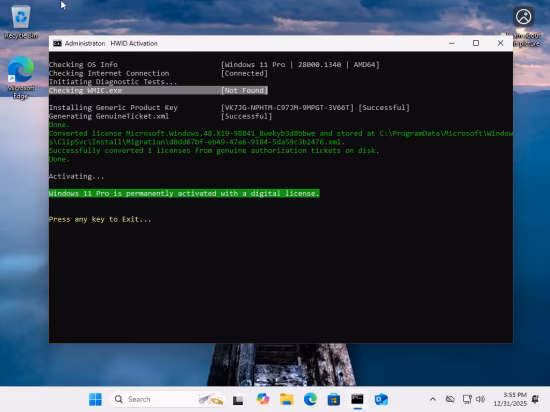Open the Recycle Bin desktop icon
Screen dimensions: 550x412
21,22
